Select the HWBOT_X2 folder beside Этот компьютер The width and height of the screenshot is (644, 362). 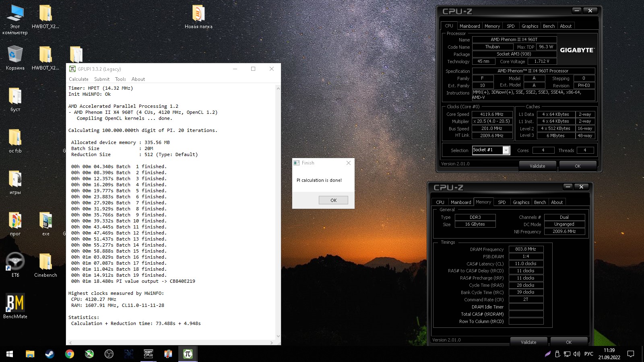coord(45,17)
